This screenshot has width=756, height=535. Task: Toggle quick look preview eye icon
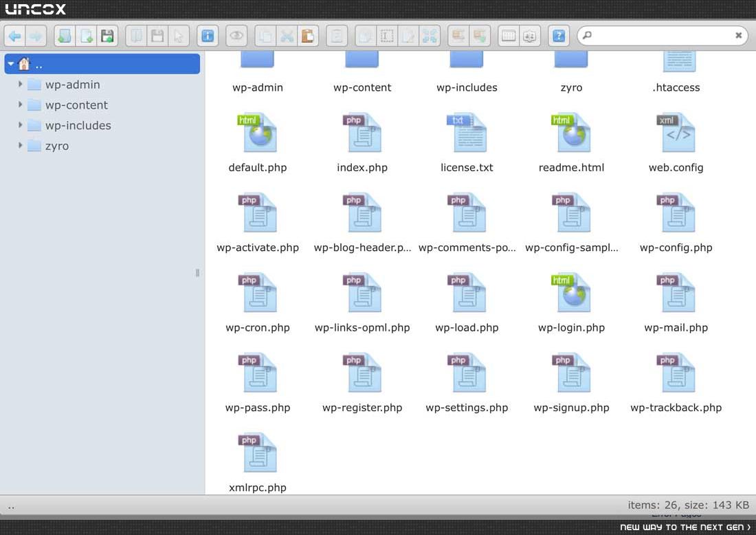[x=236, y=36]
